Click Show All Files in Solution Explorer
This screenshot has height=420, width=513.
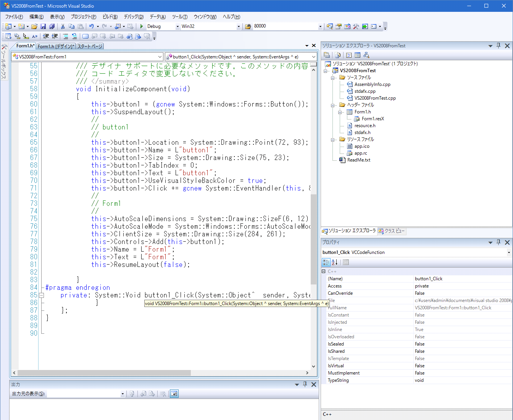338,55
